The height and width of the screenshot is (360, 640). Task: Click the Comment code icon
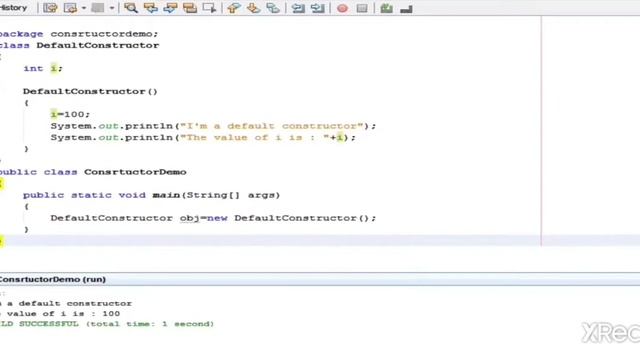[x=386, y=8]
